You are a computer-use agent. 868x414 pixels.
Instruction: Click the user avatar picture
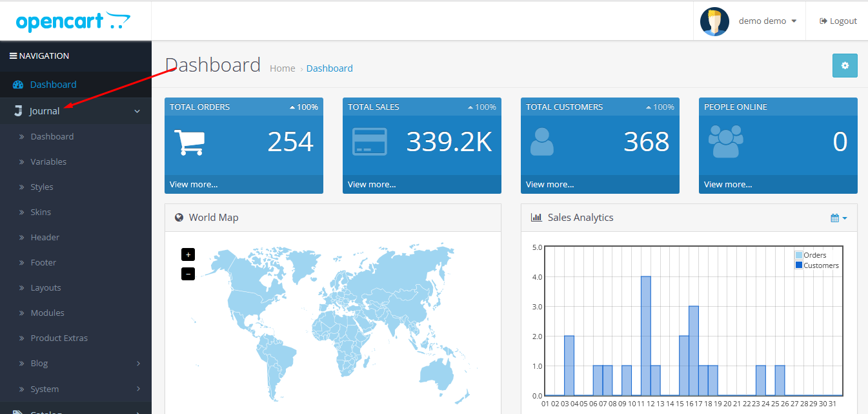coord(714,21)
